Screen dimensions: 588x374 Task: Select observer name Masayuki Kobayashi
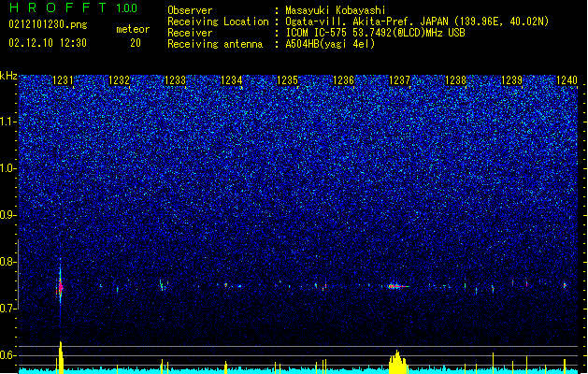[336, 10]
